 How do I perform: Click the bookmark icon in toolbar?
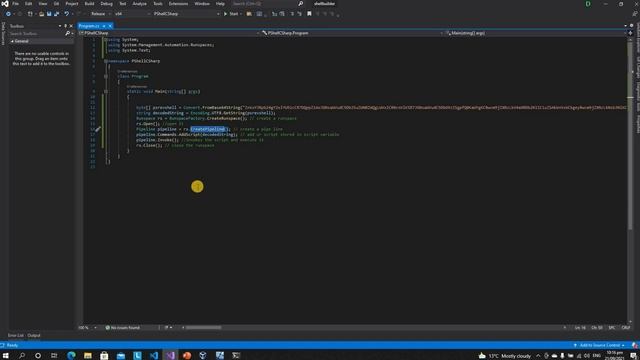point(309,14)
